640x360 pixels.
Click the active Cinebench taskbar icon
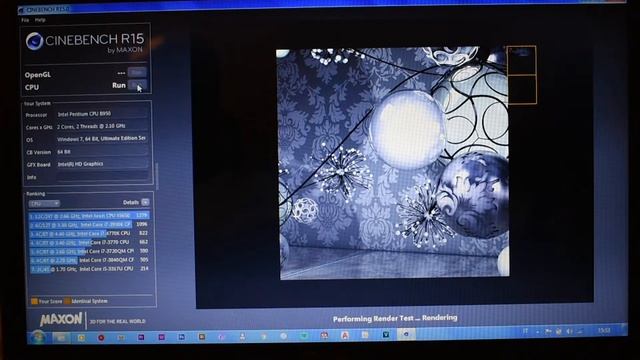pos(406,334)
